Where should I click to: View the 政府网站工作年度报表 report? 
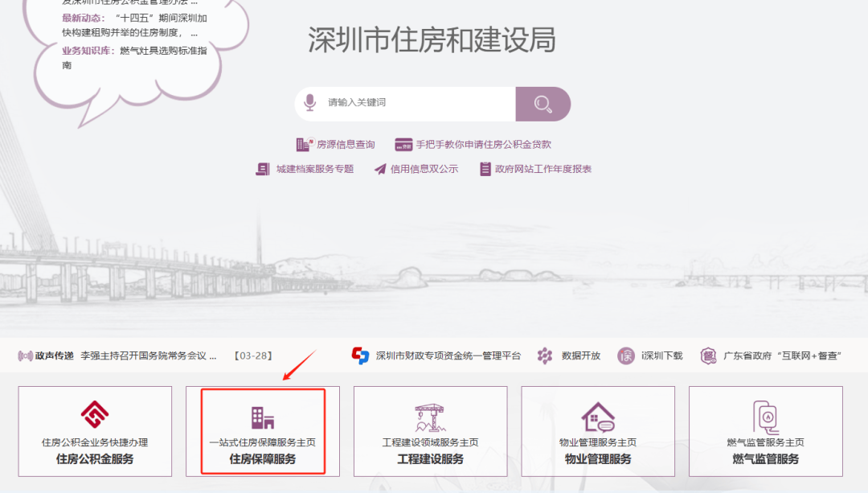click(534, 170)
